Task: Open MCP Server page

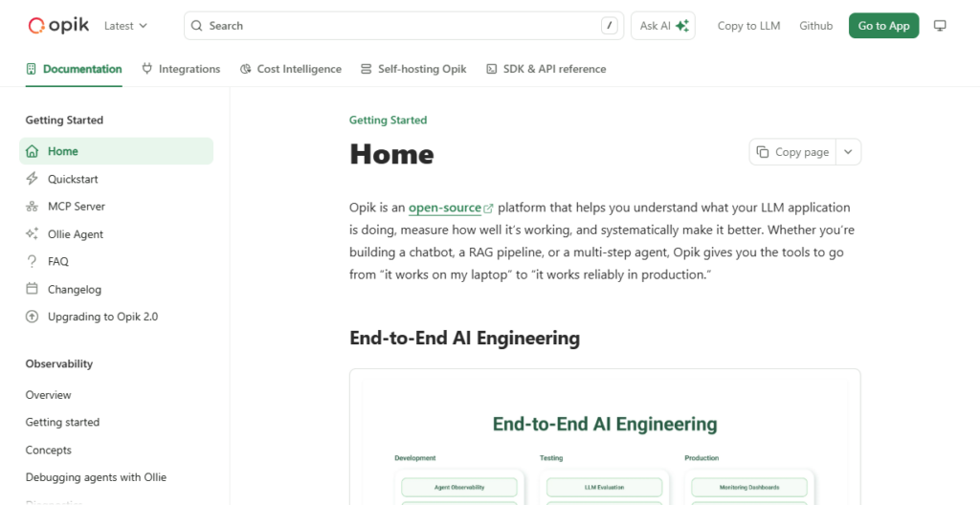Action: pos(116,207)
